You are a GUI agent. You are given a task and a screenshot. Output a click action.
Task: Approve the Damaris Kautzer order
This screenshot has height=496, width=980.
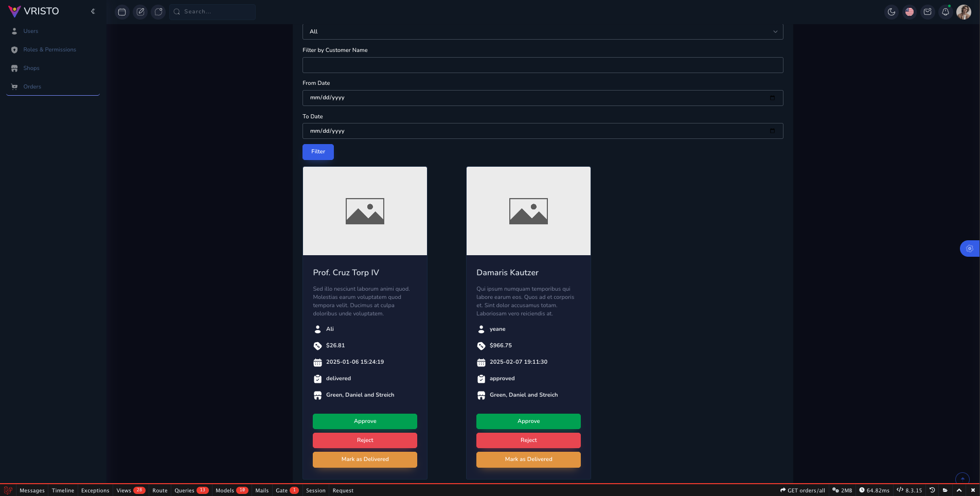528,421
